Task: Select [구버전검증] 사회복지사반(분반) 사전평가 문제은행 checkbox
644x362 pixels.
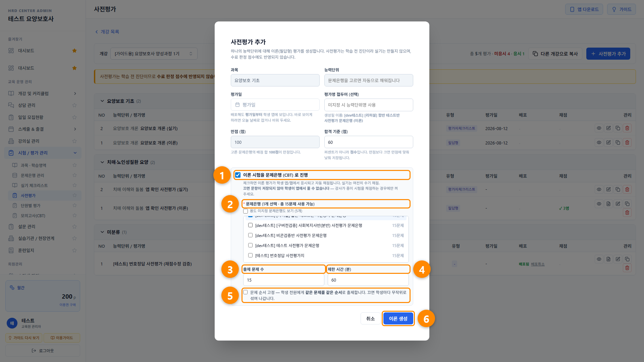Action: click(250, 225)
